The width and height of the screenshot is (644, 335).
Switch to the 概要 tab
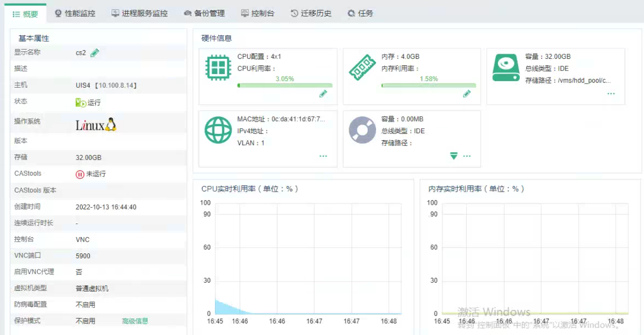pos(25,14)
